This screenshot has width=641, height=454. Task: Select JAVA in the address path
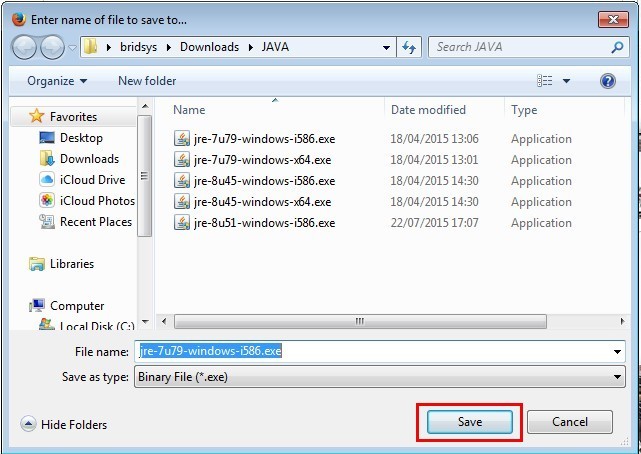click(x=275, y=47)
